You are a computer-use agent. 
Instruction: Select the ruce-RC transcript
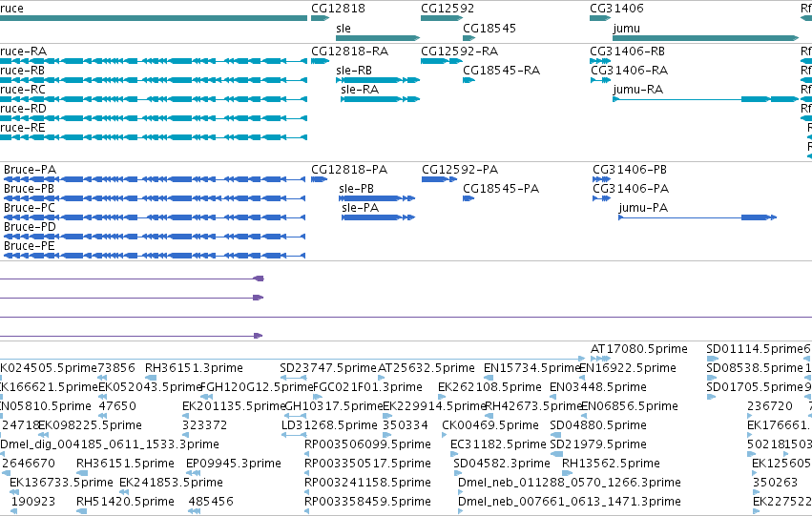coord(154,99)
